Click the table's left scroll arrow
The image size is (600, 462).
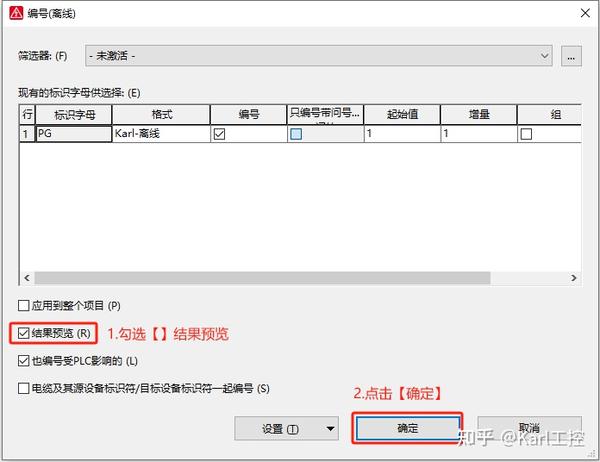pyautogui.click(x=27, y=278)
